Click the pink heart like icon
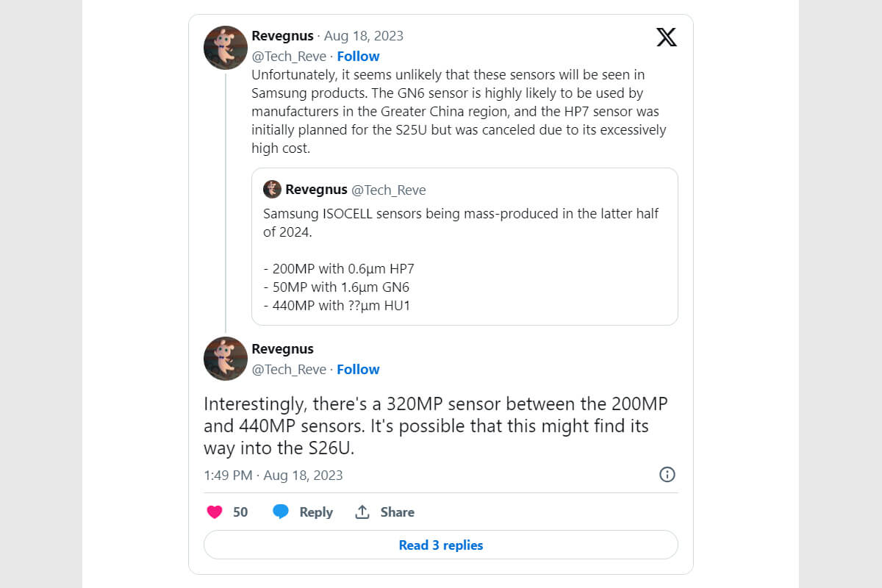882x588 pixels. 215,512
